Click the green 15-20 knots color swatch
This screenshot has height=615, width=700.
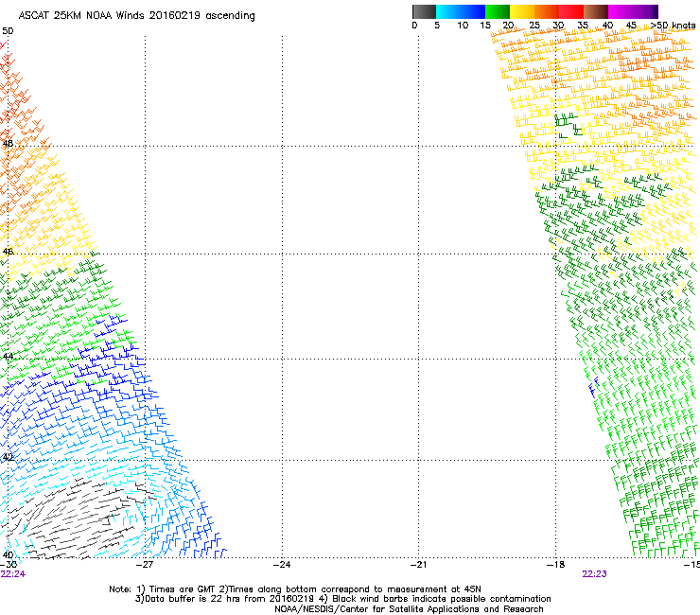498,11
